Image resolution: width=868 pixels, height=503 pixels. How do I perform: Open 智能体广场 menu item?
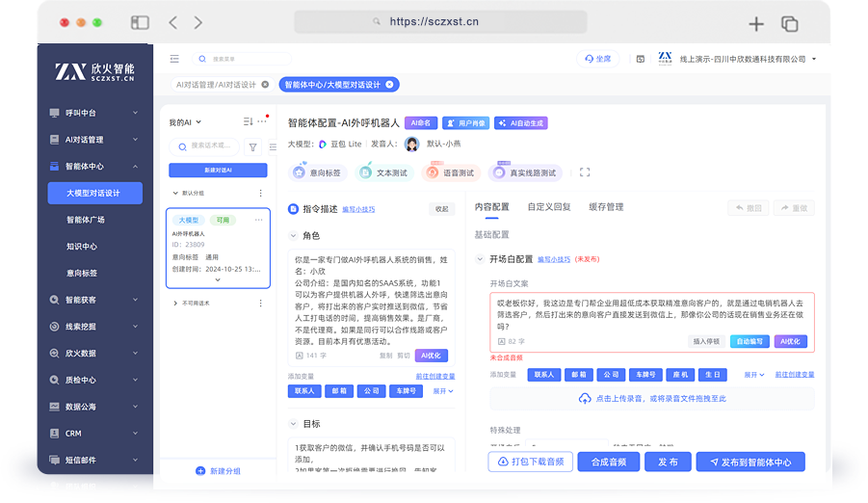pos(86,220)
